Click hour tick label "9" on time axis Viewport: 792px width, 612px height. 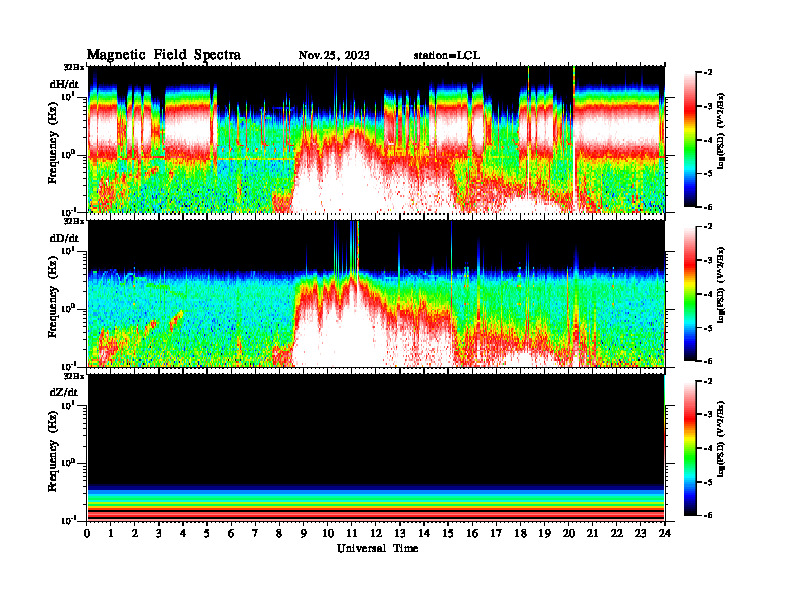pos(303,533)
